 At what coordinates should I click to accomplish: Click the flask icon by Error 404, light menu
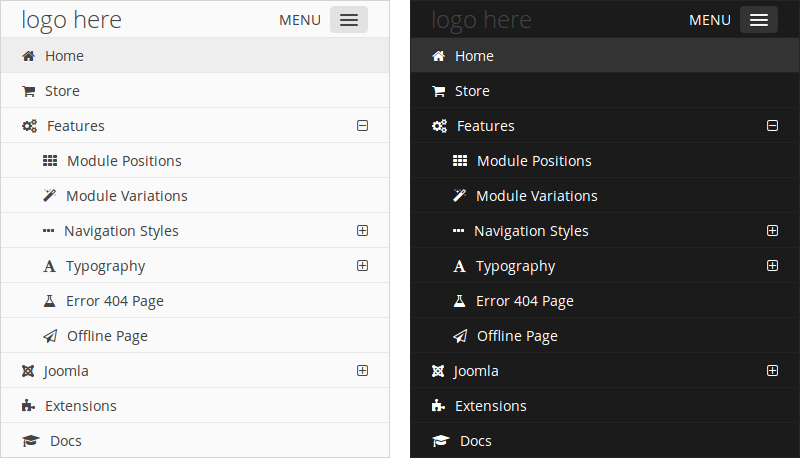[x=49, y=301]
